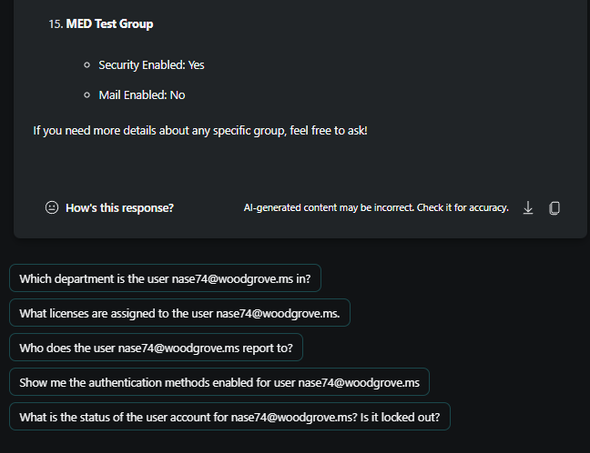Choose the prompt about licenses assigned to nase74

coord(180,313)
